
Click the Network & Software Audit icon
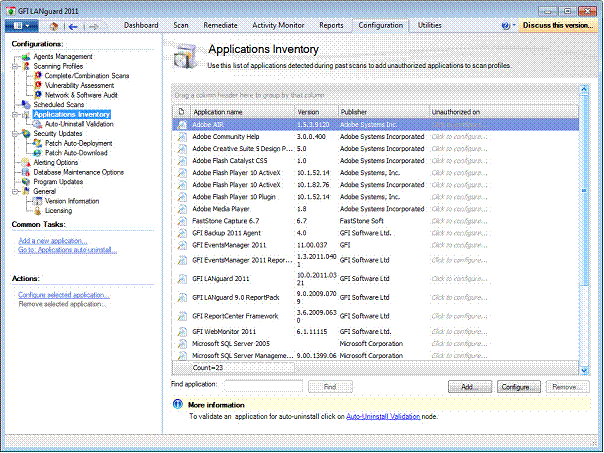38,95
